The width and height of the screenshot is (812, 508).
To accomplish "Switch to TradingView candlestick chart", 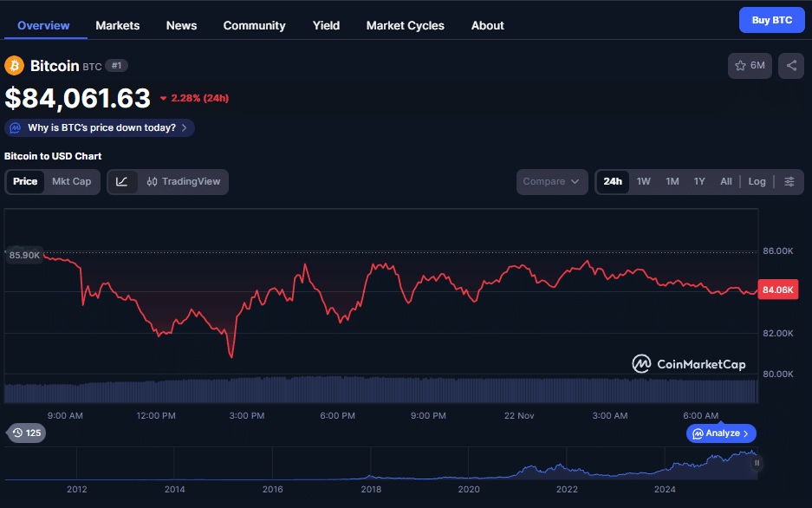I will click(x=184, y=182).
